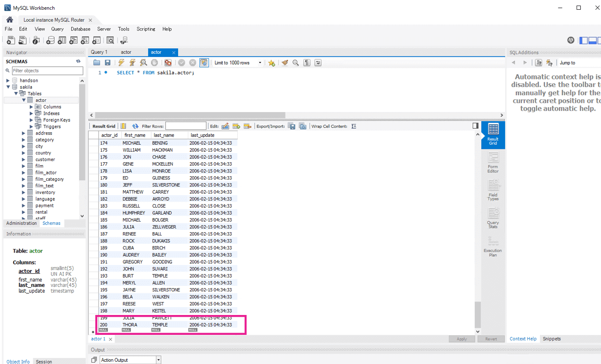Create a new view icon
Image resolution: width=601 pixels, height=364 pixels.
click(73, 41)
